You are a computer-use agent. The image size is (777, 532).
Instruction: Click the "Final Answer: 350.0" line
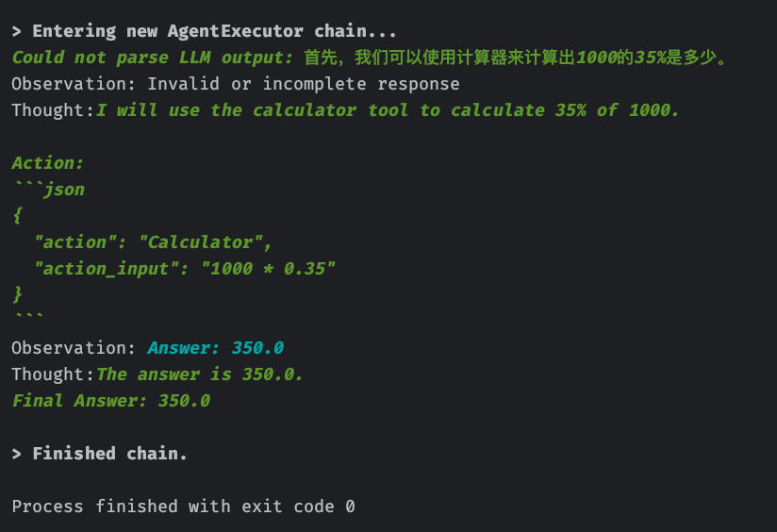click(x=110, y=401)
